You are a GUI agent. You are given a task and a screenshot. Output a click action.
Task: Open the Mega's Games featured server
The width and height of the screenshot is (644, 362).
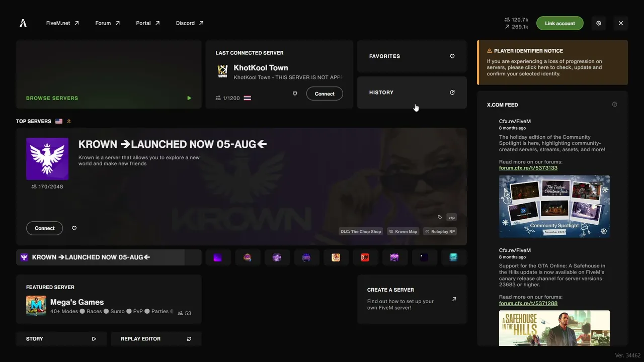tap(109, 299)
